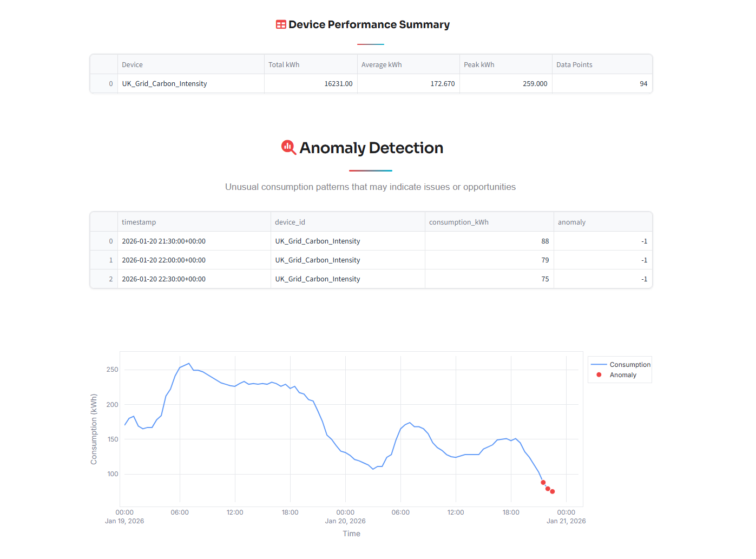The width and height of the screenshot is (756, 559).
Task: Click the Time x-axis title
Action: (x=351, y=534)
